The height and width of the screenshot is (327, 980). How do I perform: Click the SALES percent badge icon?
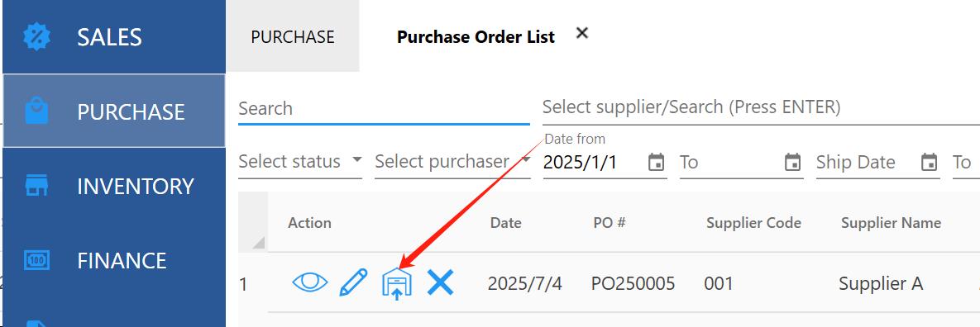[x=37, y=37]
